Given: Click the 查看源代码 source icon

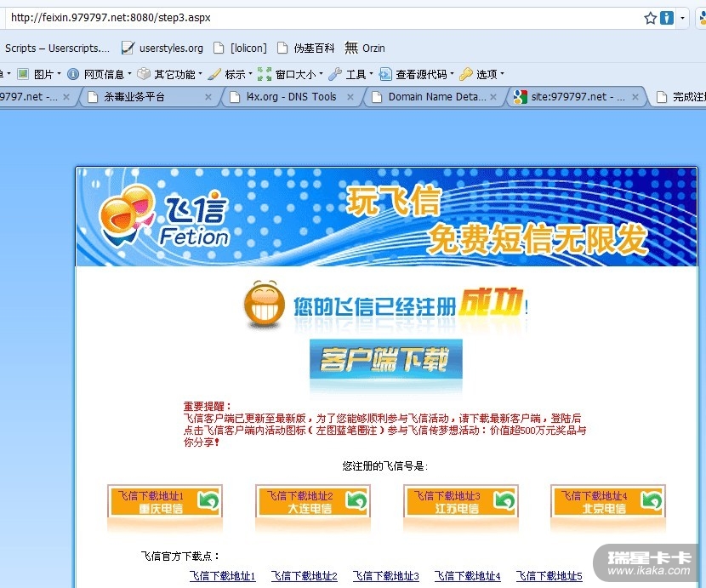Looking at the screenshot, I should click(x=385, y=74).
